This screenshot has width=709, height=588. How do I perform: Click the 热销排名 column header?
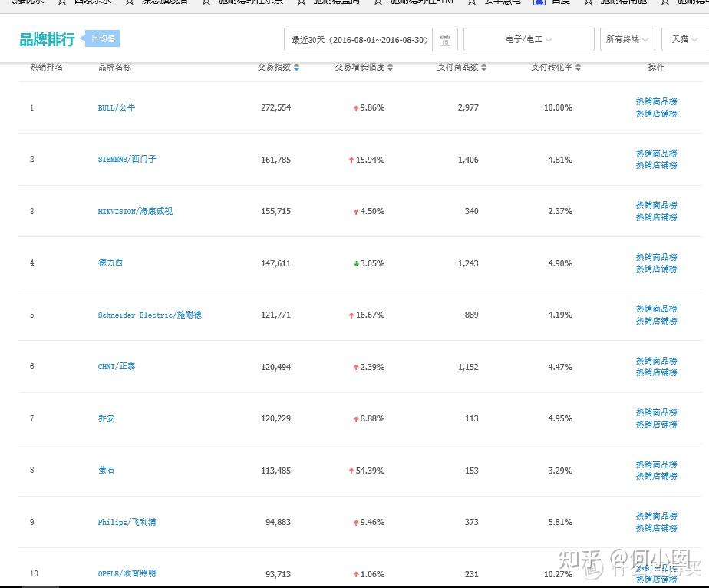(47, 67)
